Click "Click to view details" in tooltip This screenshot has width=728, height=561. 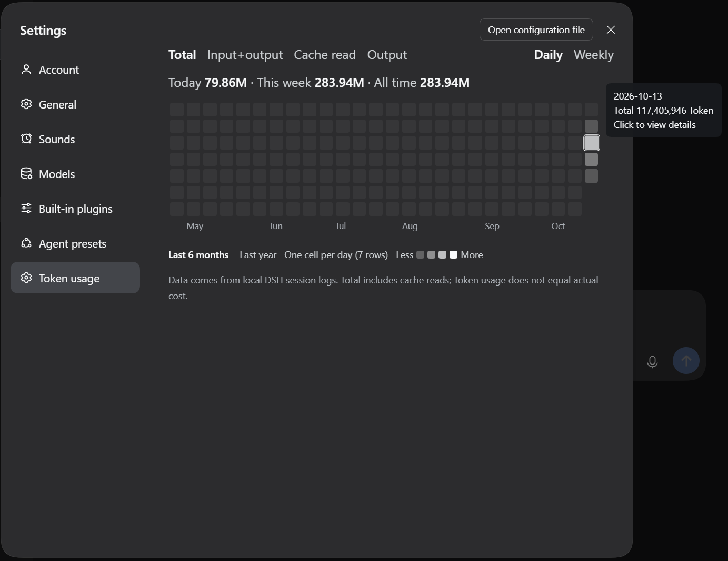coord(654,125)
